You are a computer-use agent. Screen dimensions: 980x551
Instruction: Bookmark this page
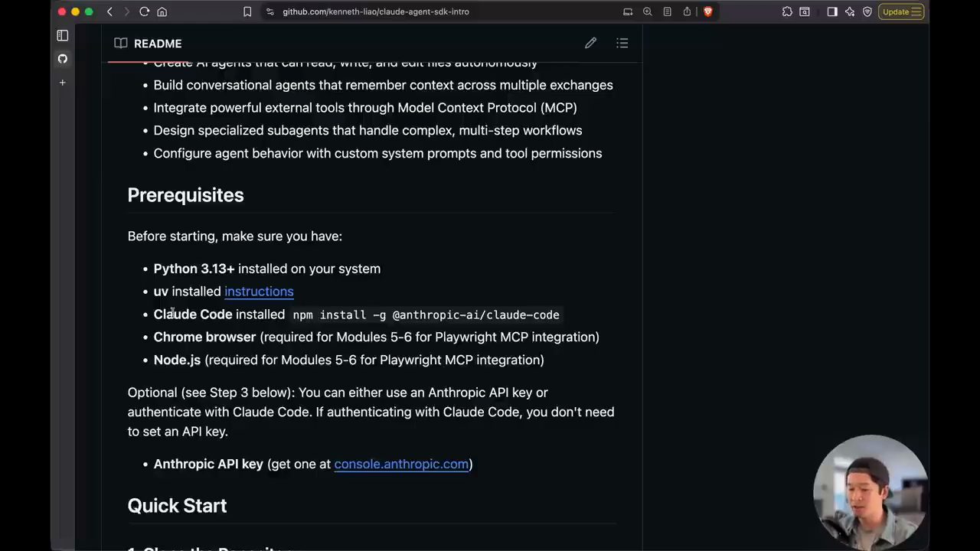pos(247,11)
